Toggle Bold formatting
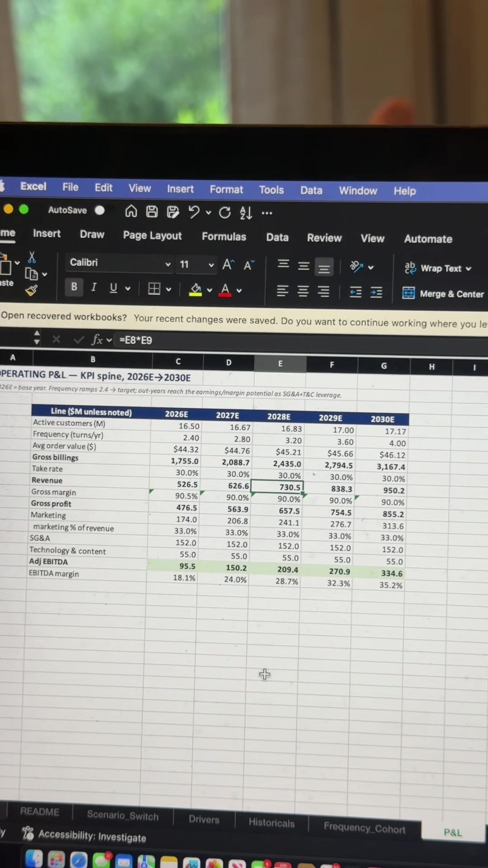The height and width of the screenshot is (868, 488). pyautogui.click(x=74, y=287)
